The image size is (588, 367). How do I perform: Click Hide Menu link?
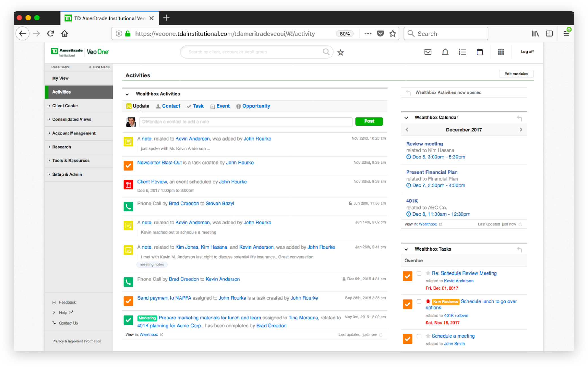(101, 67)
